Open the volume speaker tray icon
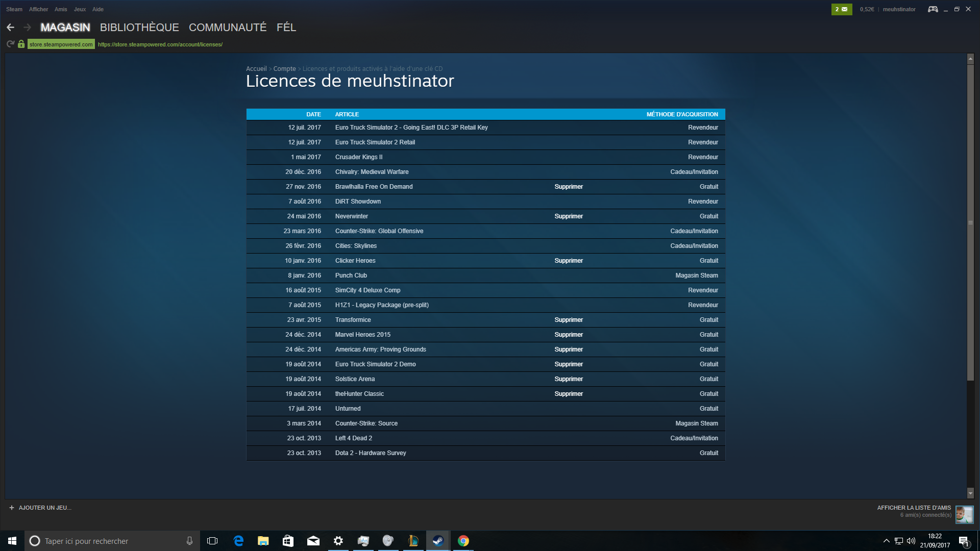This screenshot has height=551, width=980. click(x=911, y=541)
